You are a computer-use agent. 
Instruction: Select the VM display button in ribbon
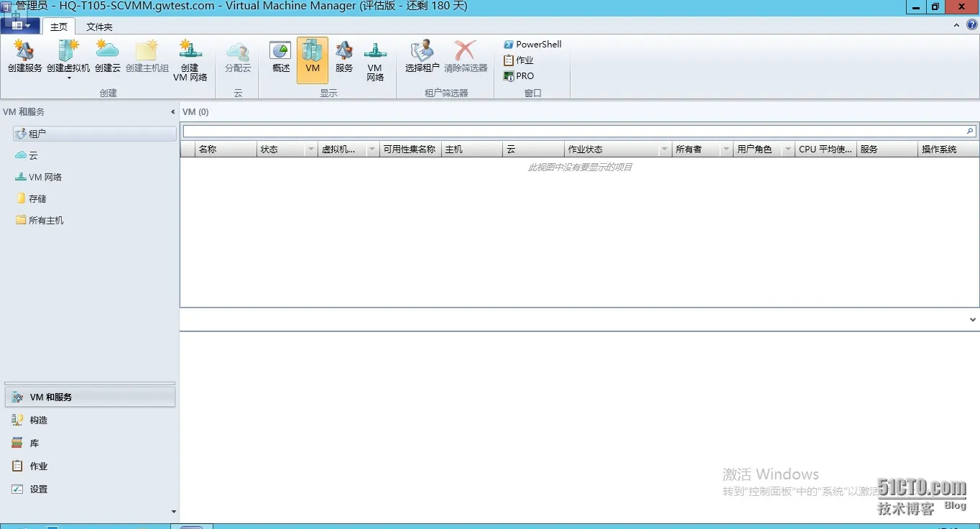(313, 60)
